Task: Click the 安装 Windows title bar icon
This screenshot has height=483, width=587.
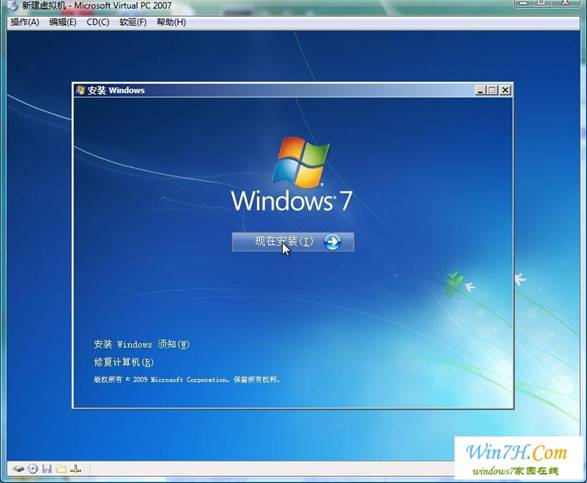Action: tap(80, 90)
